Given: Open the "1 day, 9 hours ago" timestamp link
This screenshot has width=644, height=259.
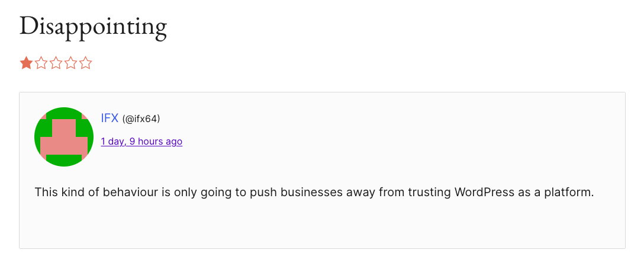Looking at the screenshot, I should tap(141, 141).
